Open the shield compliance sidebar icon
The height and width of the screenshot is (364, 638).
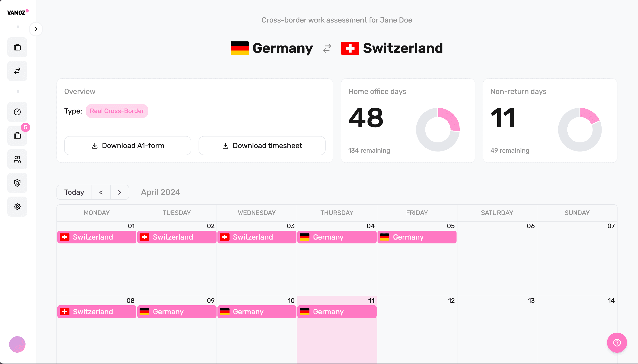pos(17,183)
